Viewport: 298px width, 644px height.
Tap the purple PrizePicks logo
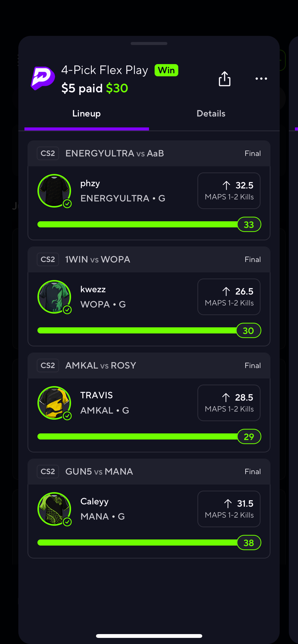(x=43, y=78)
